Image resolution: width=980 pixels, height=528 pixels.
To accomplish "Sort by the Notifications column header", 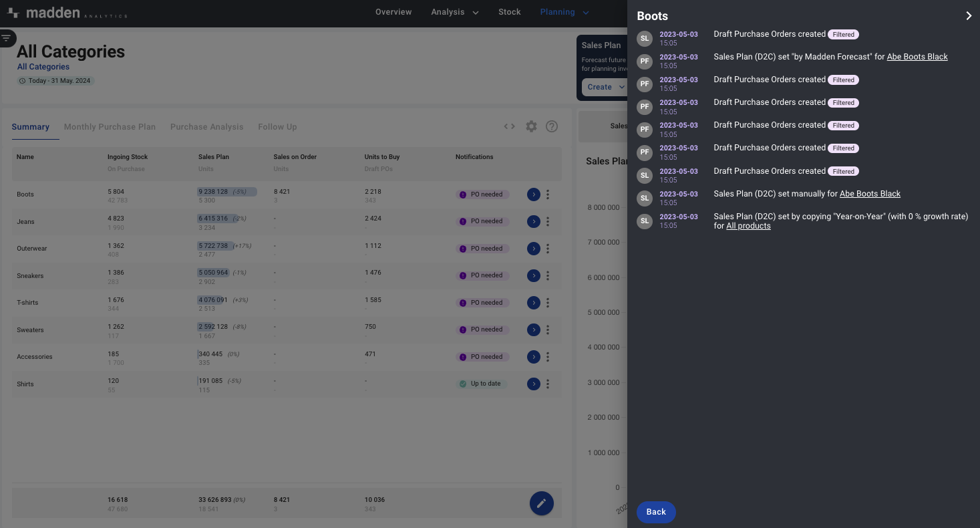I will pyautogui.click(x=474, y=157).
